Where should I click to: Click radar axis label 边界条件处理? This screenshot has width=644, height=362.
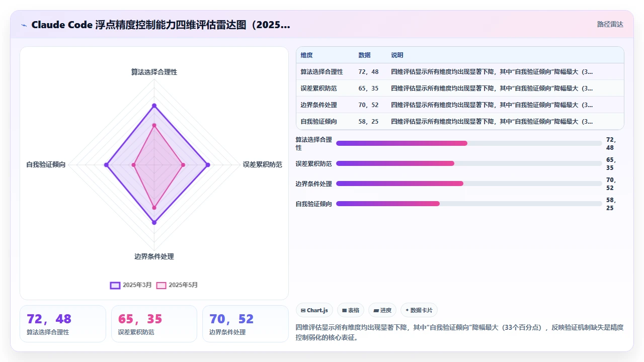pyautogui.click(x=154, y=256)
